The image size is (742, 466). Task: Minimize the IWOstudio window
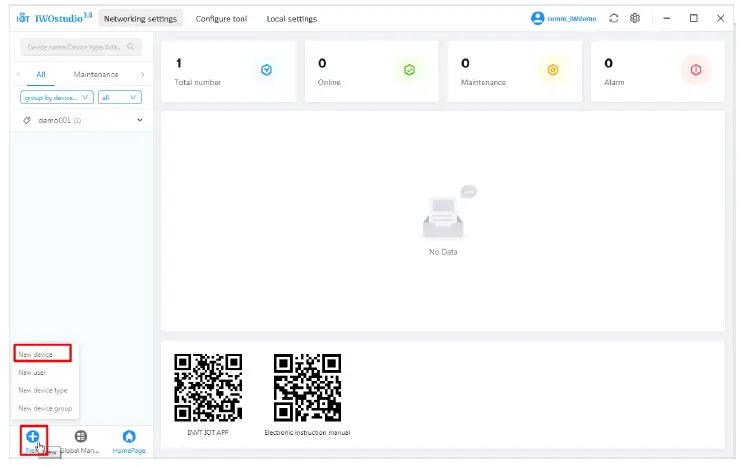point(667,18)
